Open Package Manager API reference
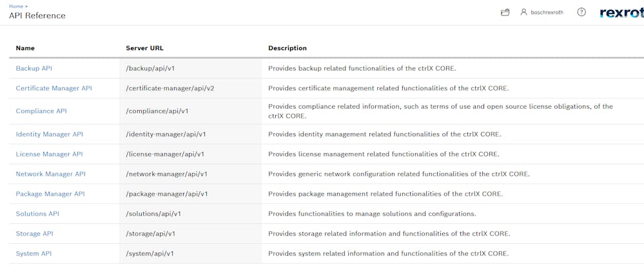Viewport: 644px width, 269px height. click(x=50, y=194)
